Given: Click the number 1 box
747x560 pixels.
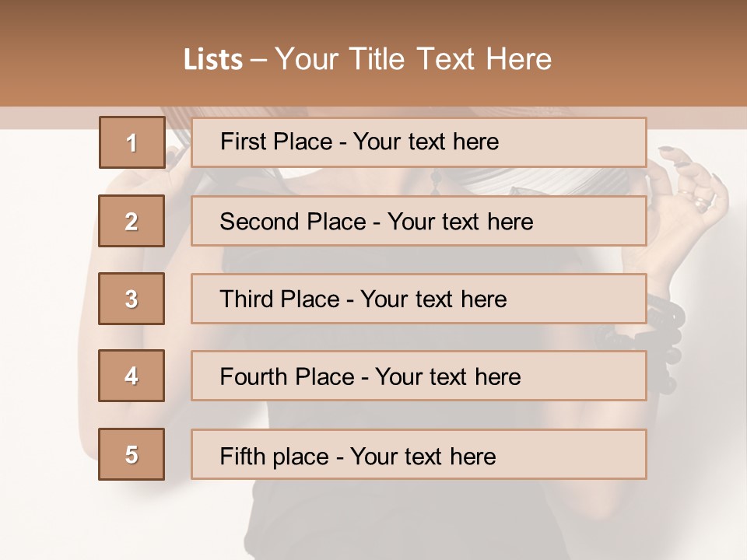Looking at the screenshot, I should pyautogui.click(x=132, y=142).
